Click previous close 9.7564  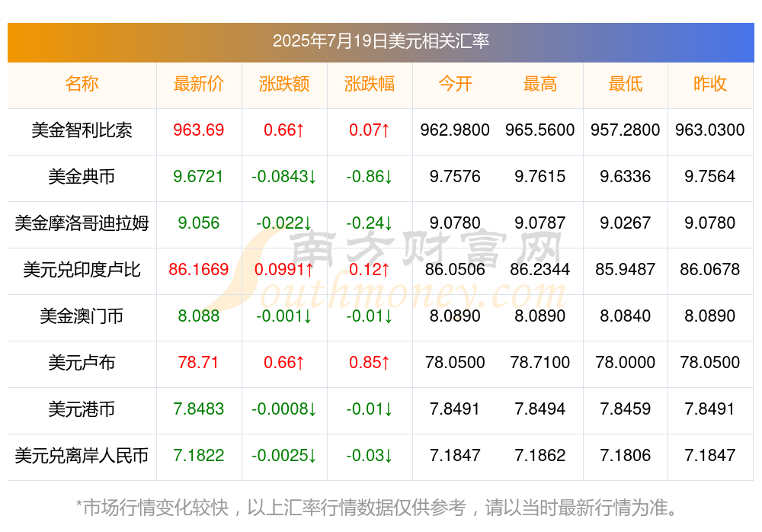710,176
